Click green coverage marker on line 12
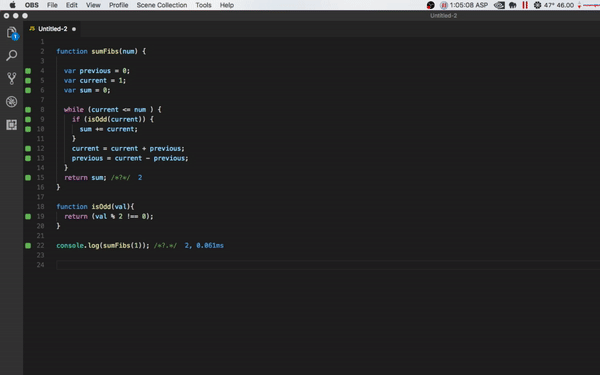The image size is (600, 375). [28, 148]
